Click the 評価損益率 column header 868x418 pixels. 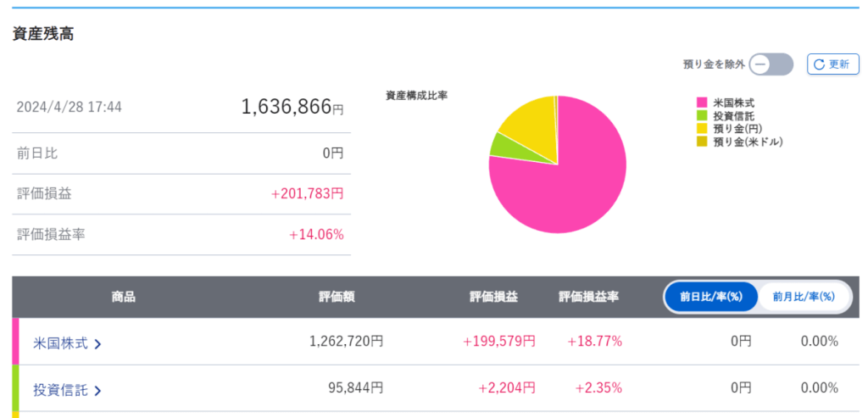pos(588,297)
